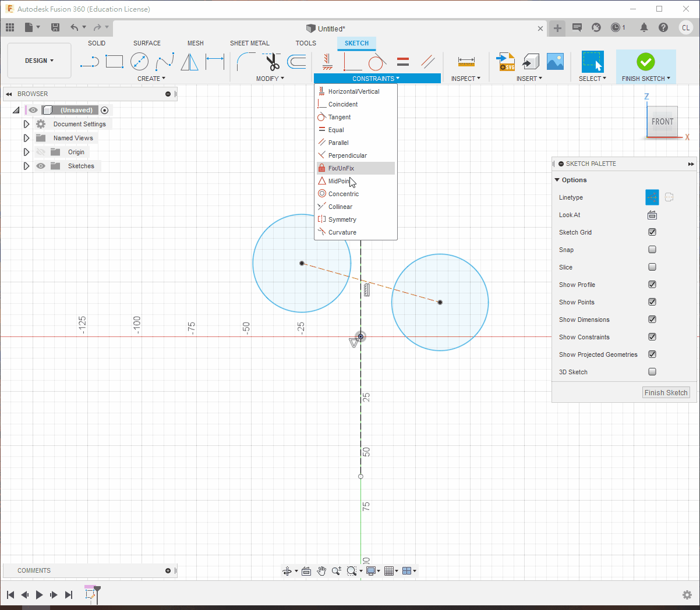Switch to the SURFACE tab
This screenshot has height=610, width=700.
(147, 43)
